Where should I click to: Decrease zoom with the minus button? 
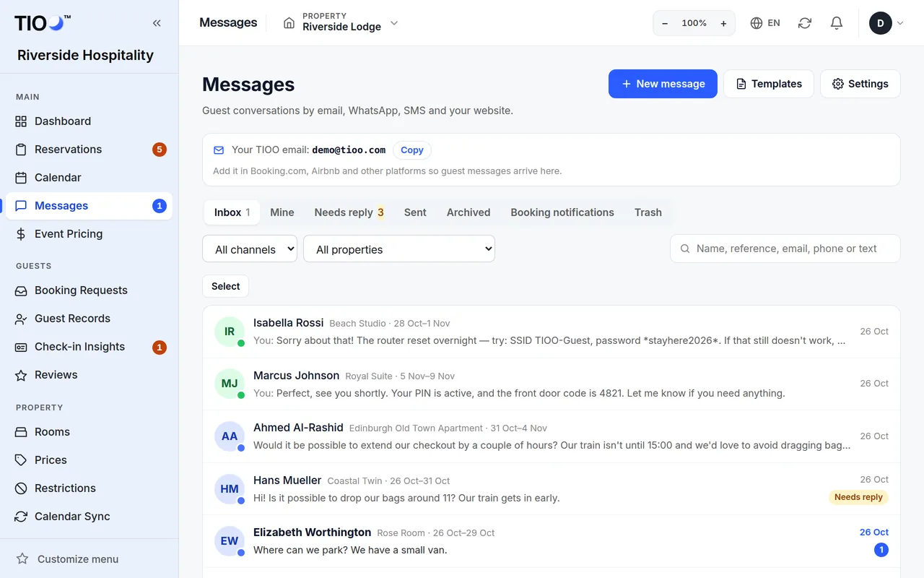click(665, 23)
